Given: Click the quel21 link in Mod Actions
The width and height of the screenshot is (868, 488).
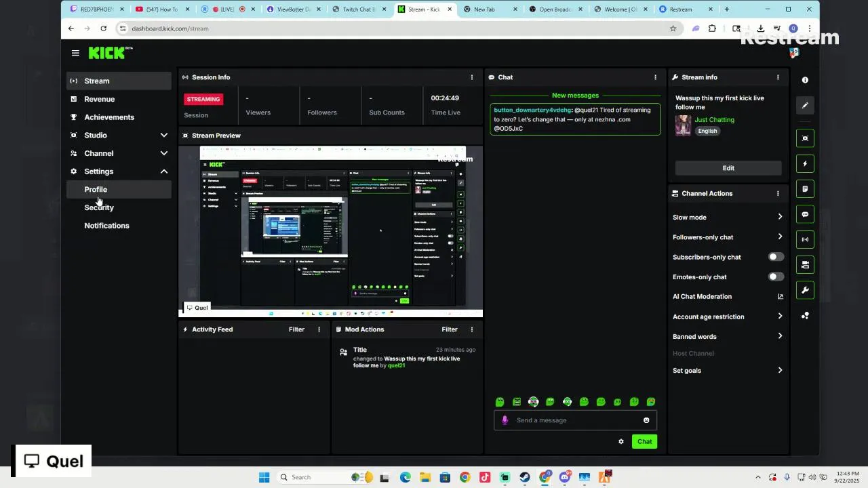Looking at the screenshot, I should coord(396,365).
